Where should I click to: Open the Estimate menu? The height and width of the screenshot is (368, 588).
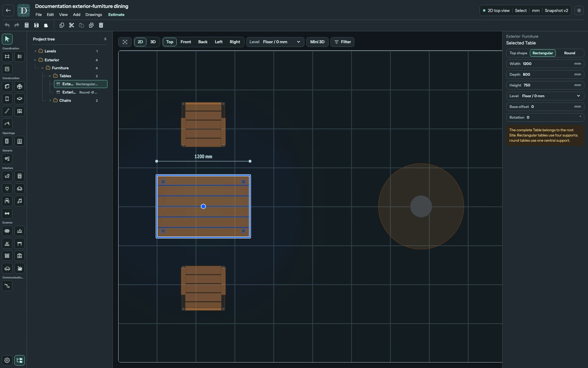pos(116,15)
